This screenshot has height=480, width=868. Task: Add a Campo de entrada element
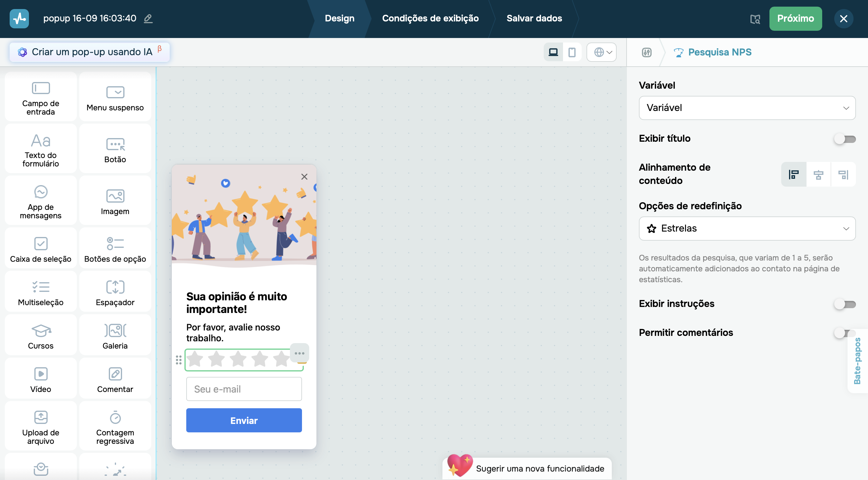tap(40, 97)
